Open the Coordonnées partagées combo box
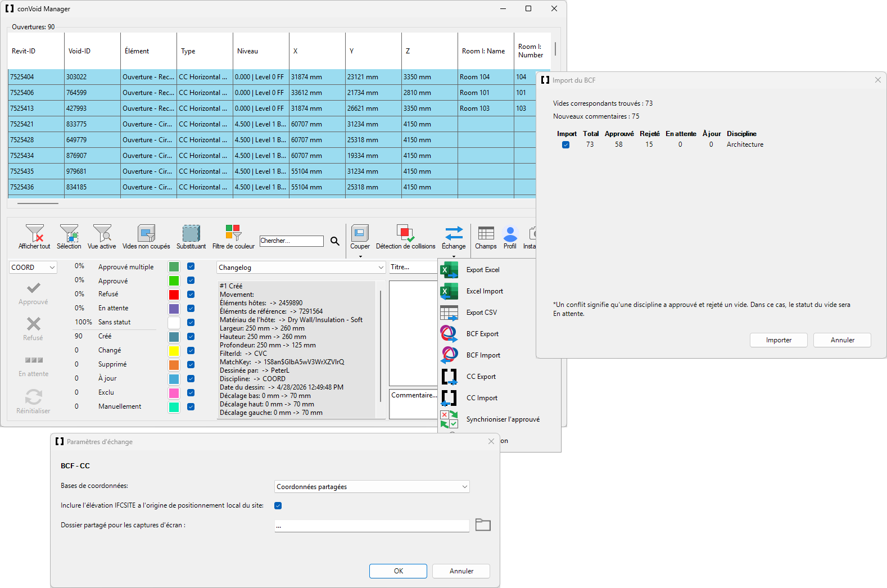The height and width of the screenshot is (588, 887). (x=372, y=487)
